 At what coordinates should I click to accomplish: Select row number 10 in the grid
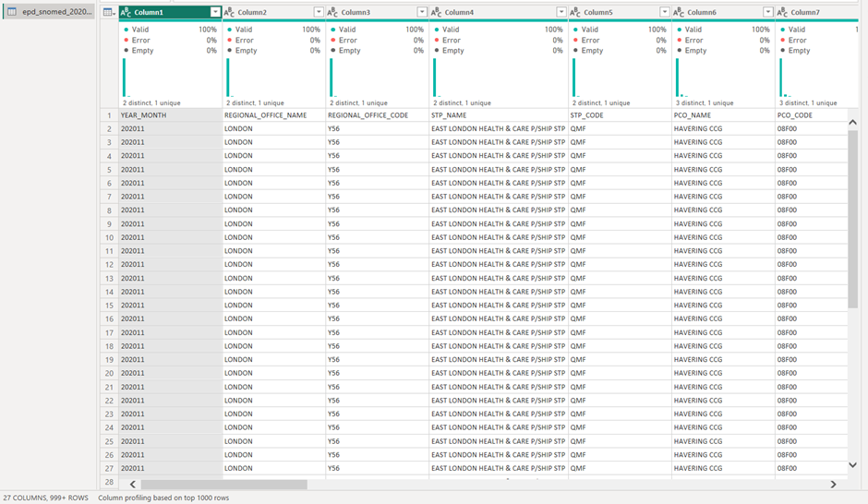pos(109,237)
